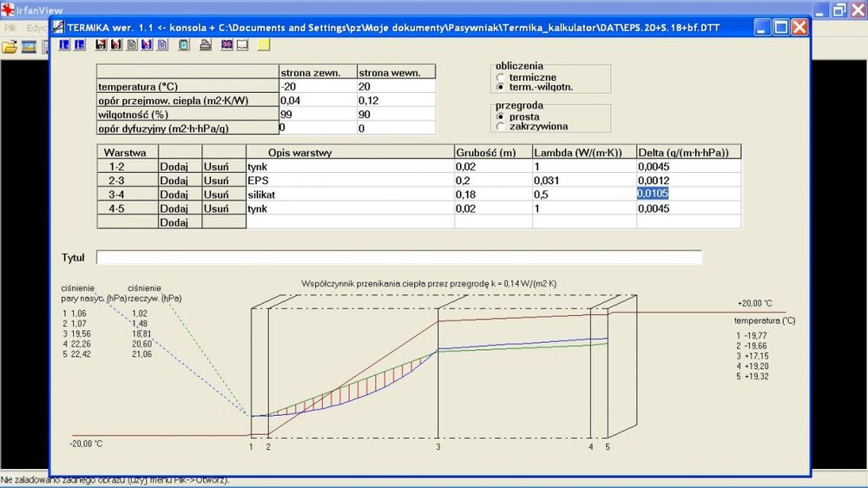Click the printer icon in toolbar
Viewport: 868px width, 488px height.
tap(205, 45)
